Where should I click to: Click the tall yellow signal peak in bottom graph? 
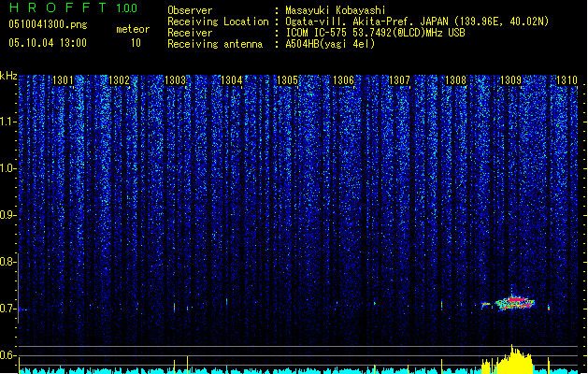(514, 360)
